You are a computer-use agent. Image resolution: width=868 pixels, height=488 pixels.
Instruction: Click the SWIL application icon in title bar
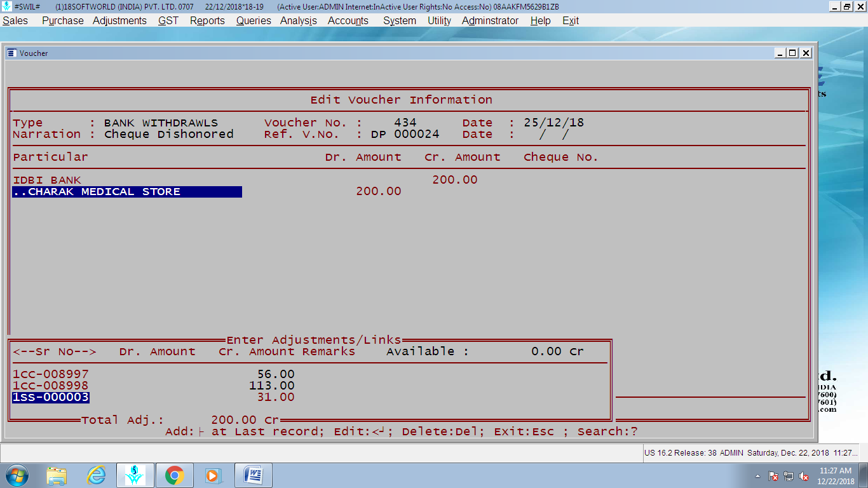point(6,6)
